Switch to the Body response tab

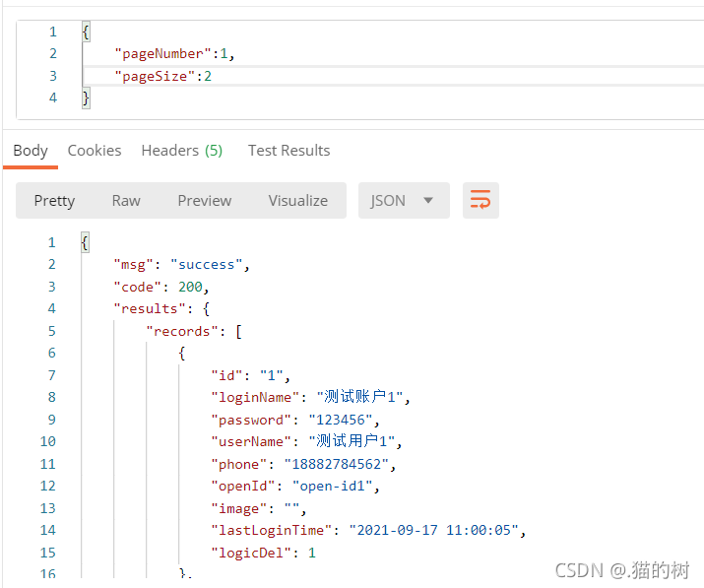(x=31, y=151)
